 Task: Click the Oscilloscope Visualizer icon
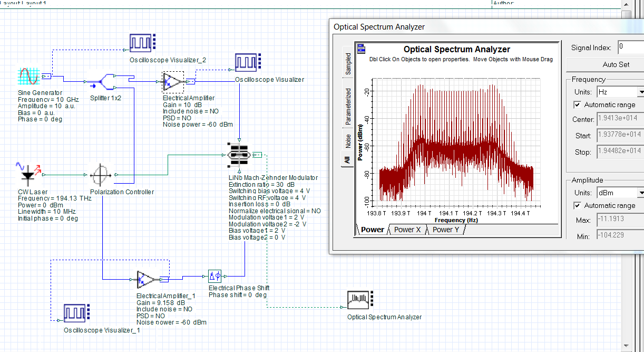click(248, 62)
